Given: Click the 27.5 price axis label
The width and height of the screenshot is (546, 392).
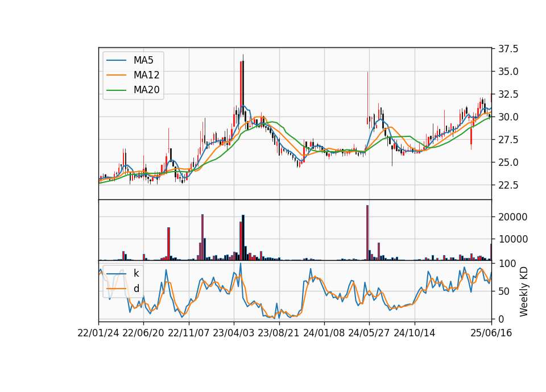Looking at the screenshot, I should [508, 140].
